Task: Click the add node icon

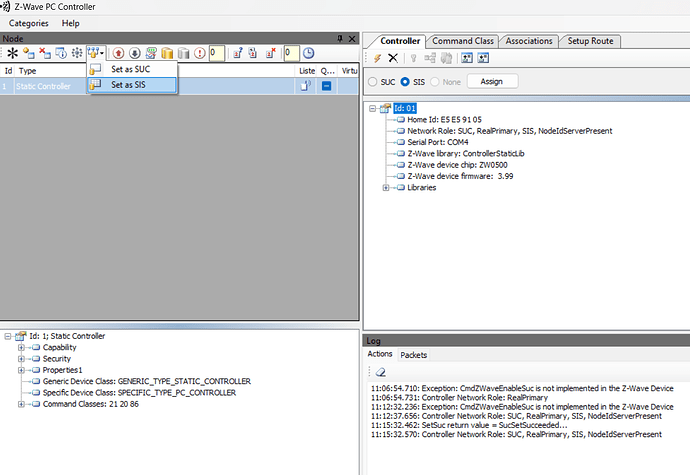Action: click(29, 53)
